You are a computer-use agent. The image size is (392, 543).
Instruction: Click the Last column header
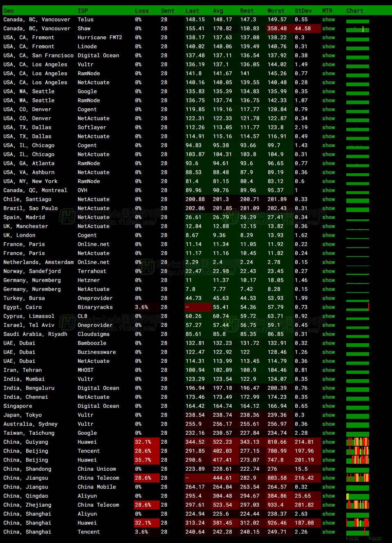pos(192,11)
